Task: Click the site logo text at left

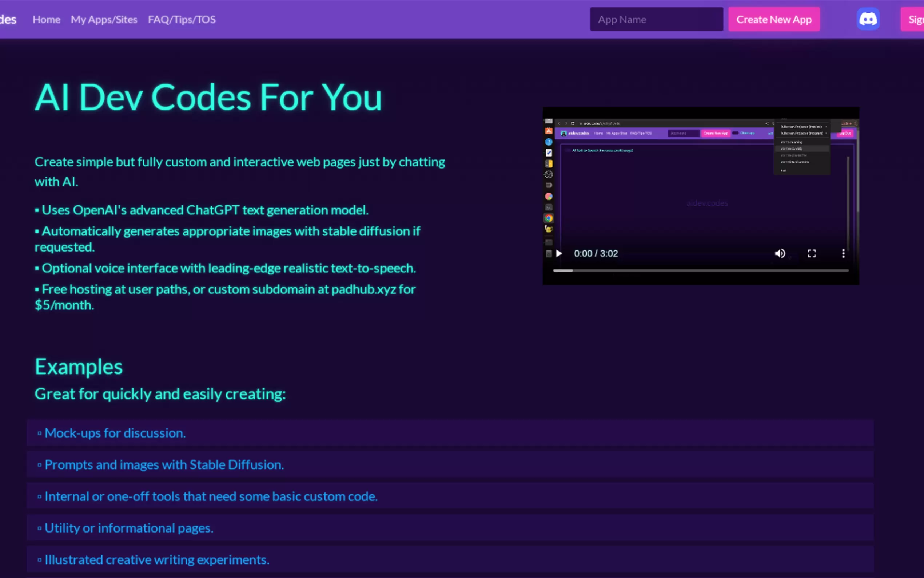Action: [x=8, y=20]
